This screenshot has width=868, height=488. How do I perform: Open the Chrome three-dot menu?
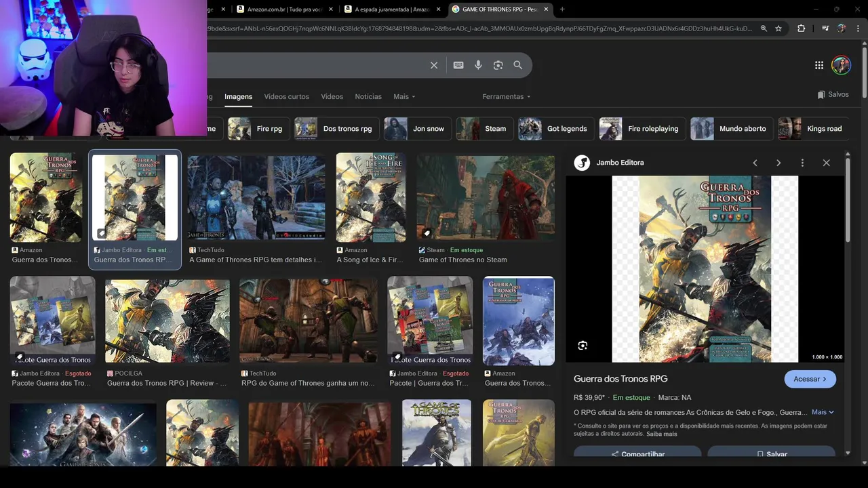[856, 28]
